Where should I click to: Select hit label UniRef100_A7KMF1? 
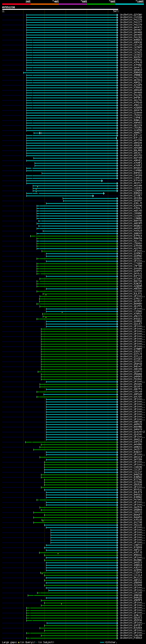131,163
